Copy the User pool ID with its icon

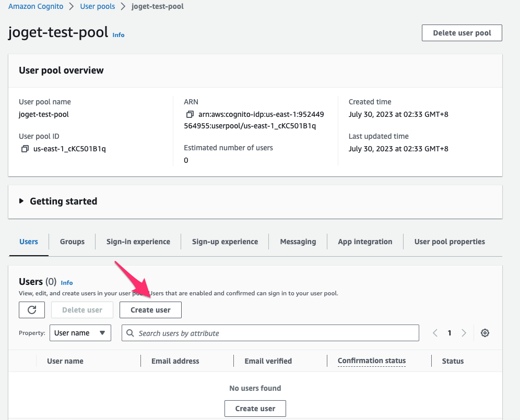click(25, 149)
